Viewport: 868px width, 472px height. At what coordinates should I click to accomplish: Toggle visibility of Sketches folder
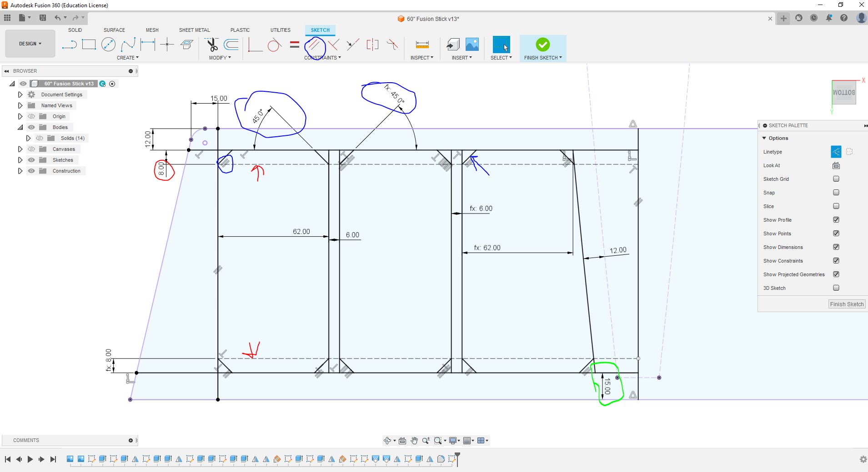[x=31, y=160]
